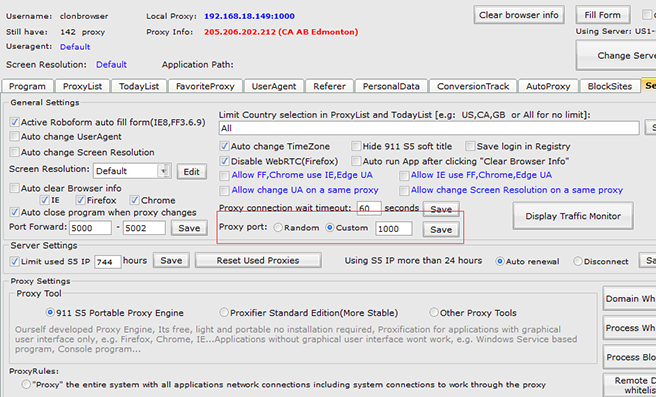Toggle Active Roboform auto fill form checkbox
The image size is (656, 397).
tap(15, 122)
